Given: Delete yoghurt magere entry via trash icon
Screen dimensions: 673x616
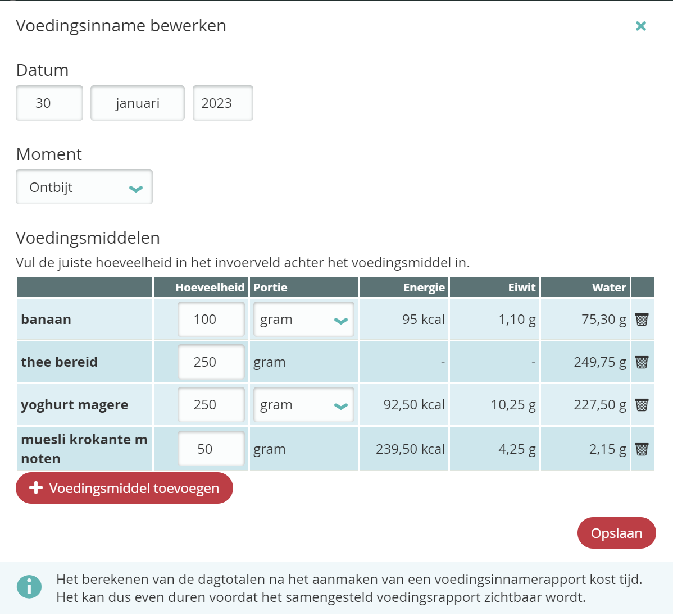Looking at the screenshot, I should 642,405.
